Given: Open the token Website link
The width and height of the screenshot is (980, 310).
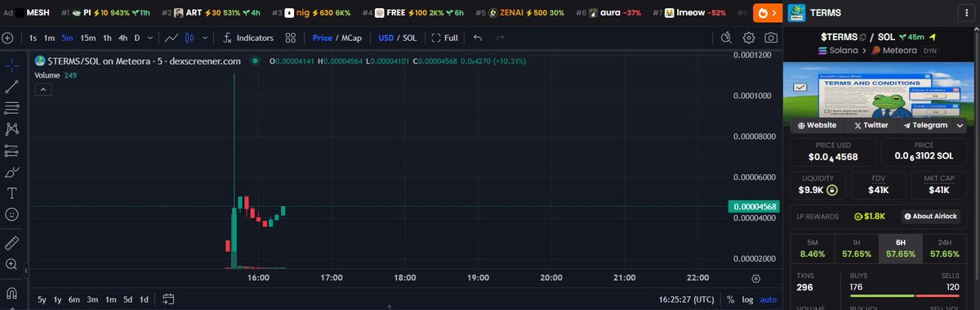Looking at the screenshot, I should pyautogui.click(x=817, y=125).
